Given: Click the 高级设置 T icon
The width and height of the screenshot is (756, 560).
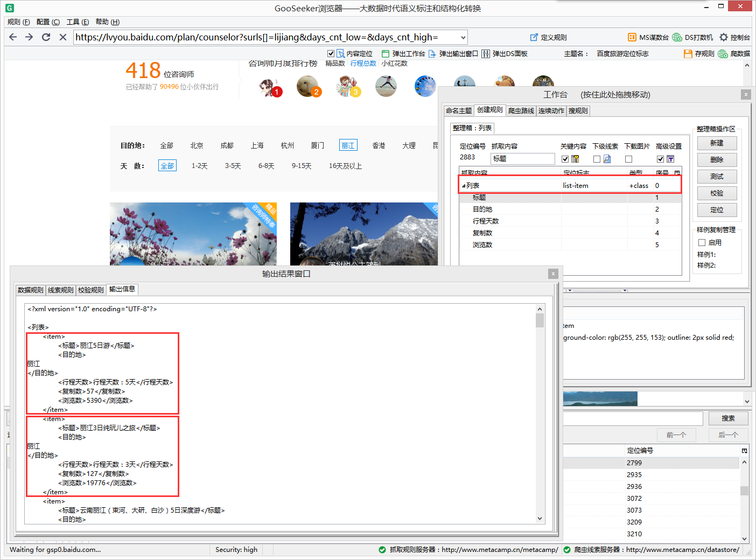Looking at the screenshot, I should [x=670, y=159].
